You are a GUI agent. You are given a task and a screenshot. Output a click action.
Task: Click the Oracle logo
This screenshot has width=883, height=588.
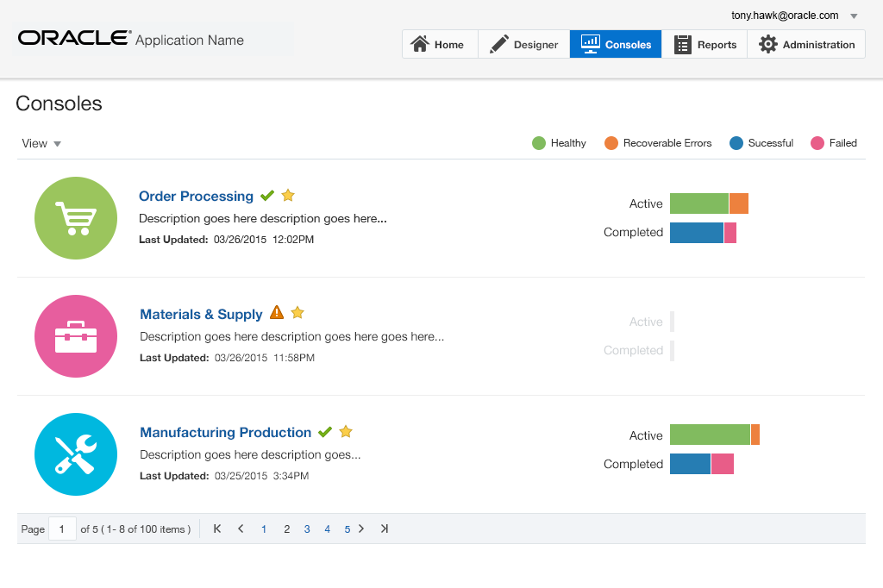(x=74, y=38)
